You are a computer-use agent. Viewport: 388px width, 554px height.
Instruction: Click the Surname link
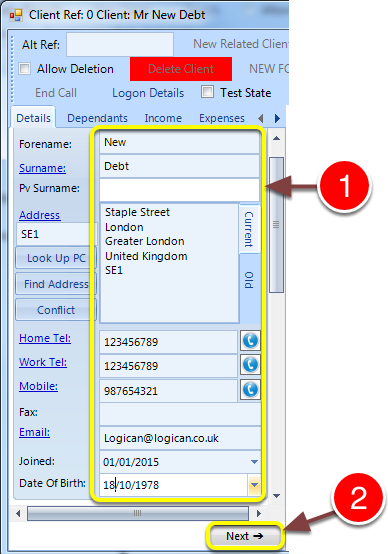(42, 168)
